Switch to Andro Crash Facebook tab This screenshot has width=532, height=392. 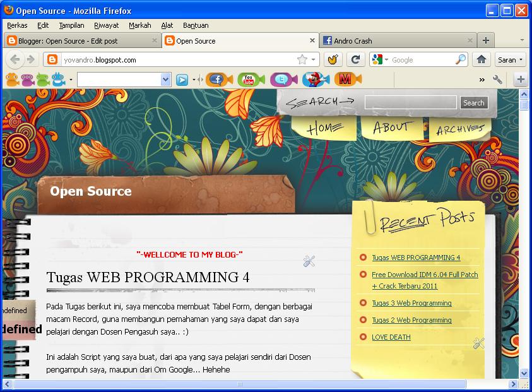pyautogui.click(x=398, y=41)
